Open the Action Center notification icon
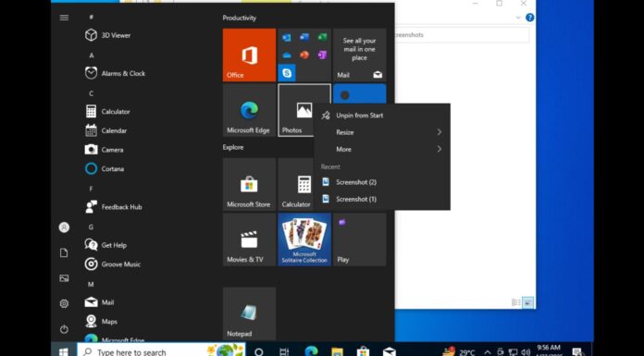 (577, 352)
